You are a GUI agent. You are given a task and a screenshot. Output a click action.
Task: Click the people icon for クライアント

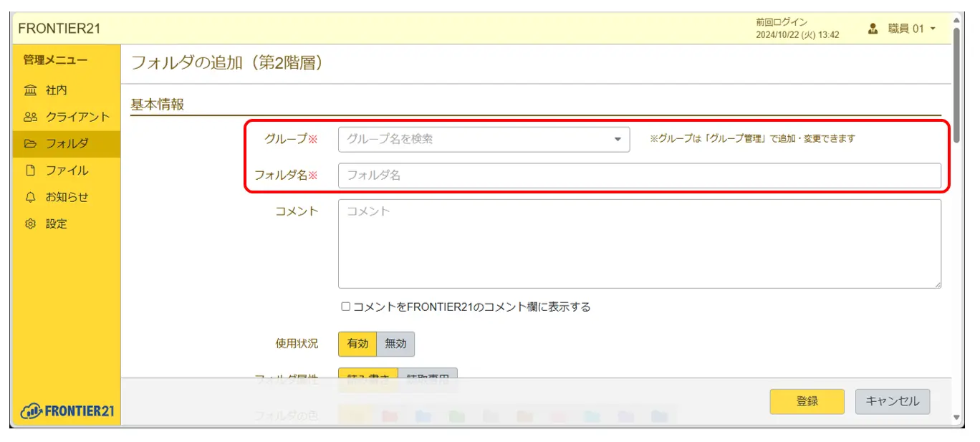(x=30, y=117)
